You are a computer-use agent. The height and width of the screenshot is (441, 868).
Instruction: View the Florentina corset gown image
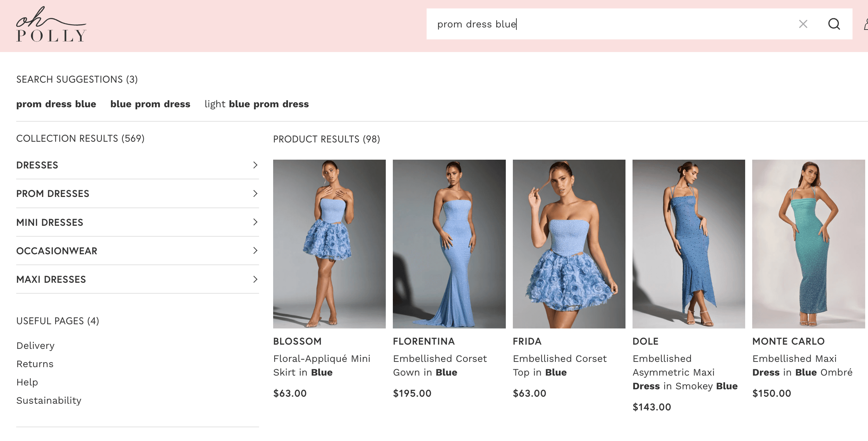pyautogui.click(x=449, y=244)
